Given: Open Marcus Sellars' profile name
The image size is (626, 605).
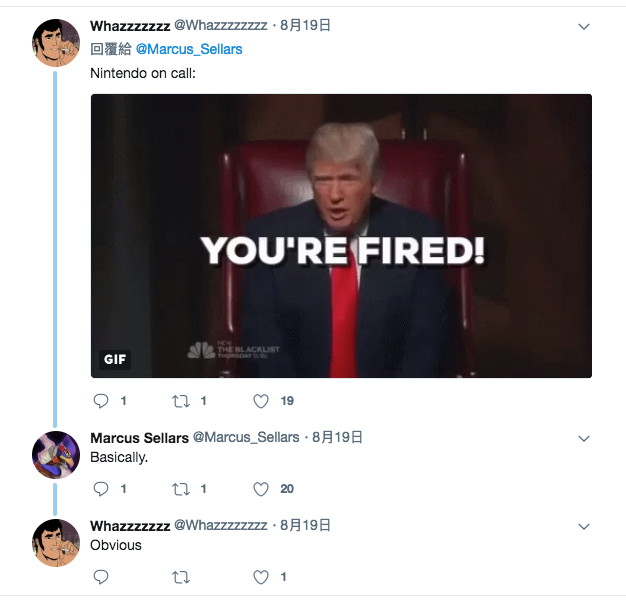Looking at the screenshot, I should point(139,438).
